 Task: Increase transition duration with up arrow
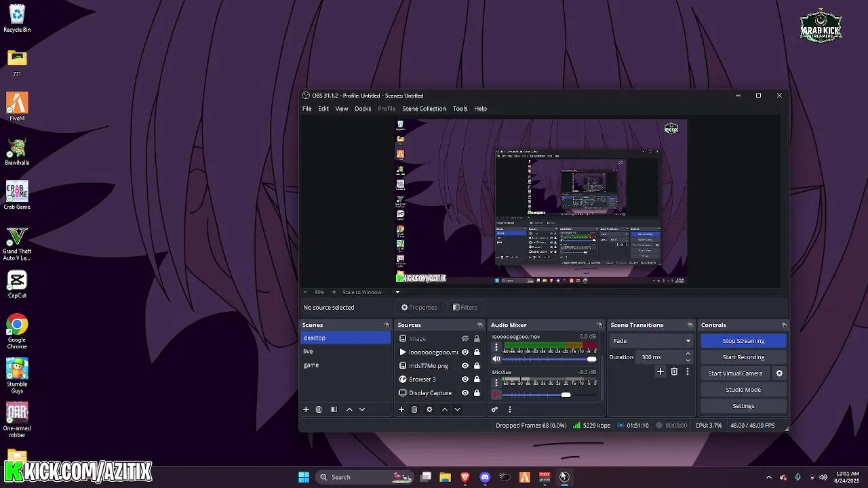[x=688, y=354]
